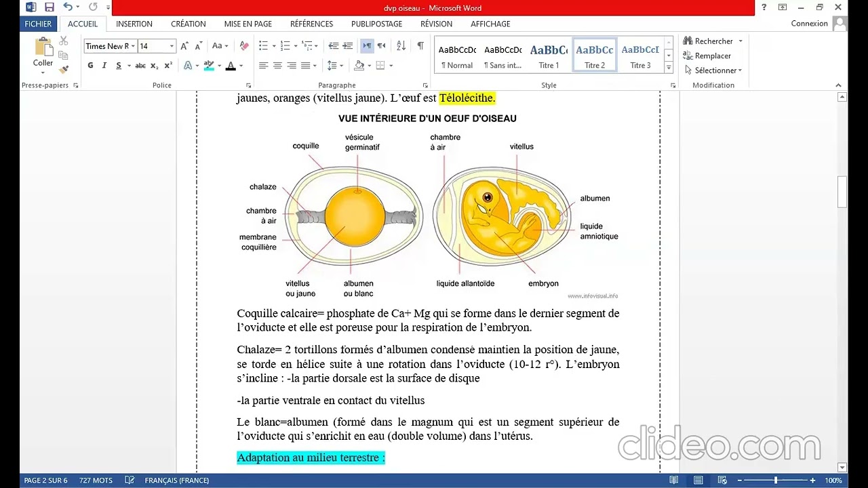Screen dimensions: 868x488
Task: Open the FICHIER menu
Action: tap(38, 24)
